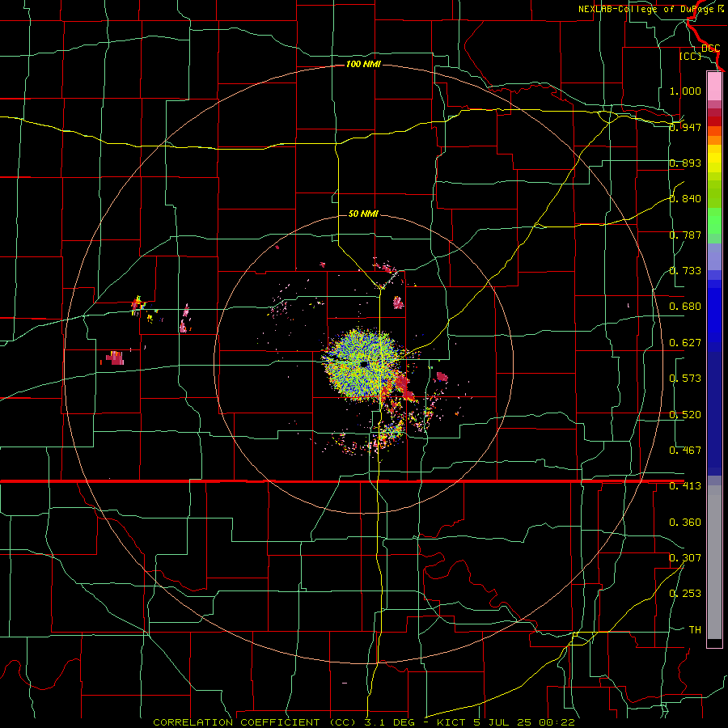728x728 pixels.
Task: Click the [CC] legend header
Action: pos(690,56)
